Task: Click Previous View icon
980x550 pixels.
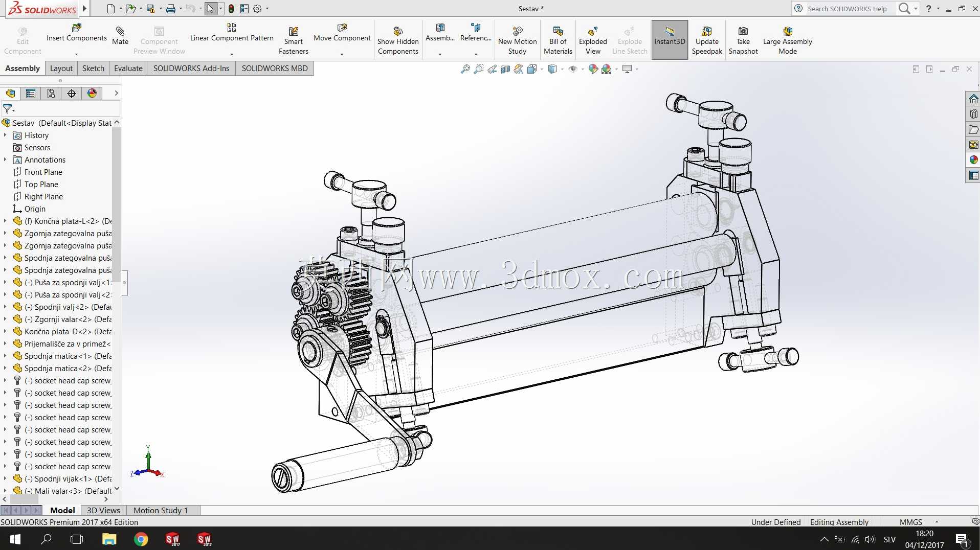Action: click(x=492, y=69)
